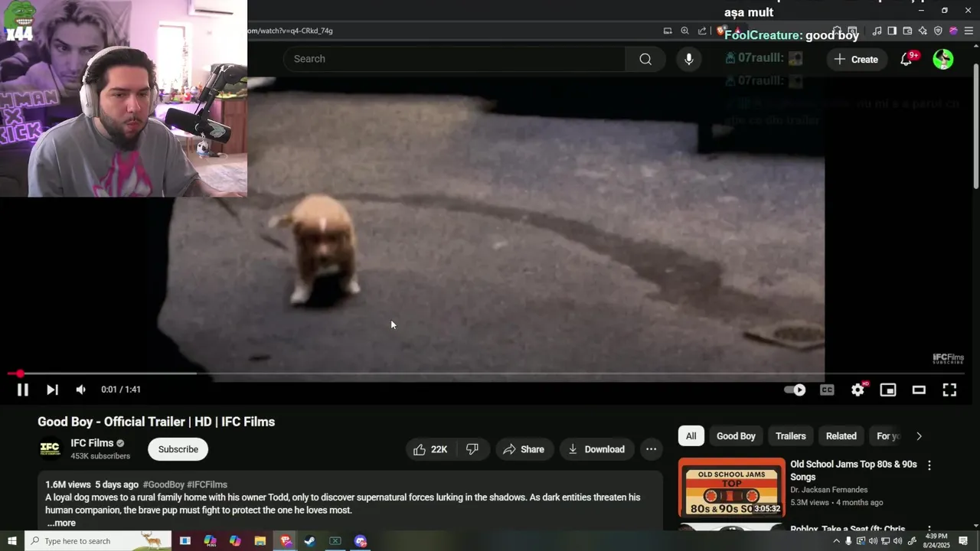
Task: Dislike the video
Action: pos(472,449)
